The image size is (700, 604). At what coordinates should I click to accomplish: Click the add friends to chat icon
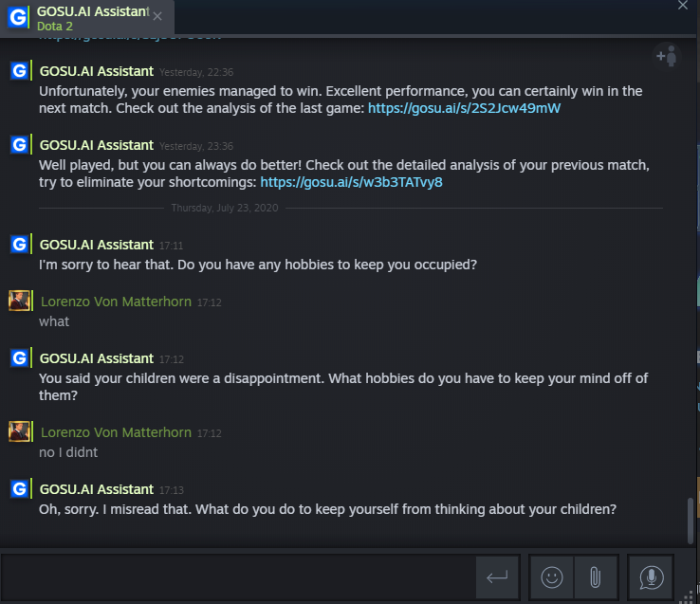(667, 56)
